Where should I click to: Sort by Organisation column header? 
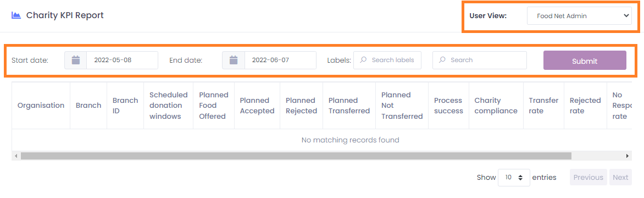41,106
